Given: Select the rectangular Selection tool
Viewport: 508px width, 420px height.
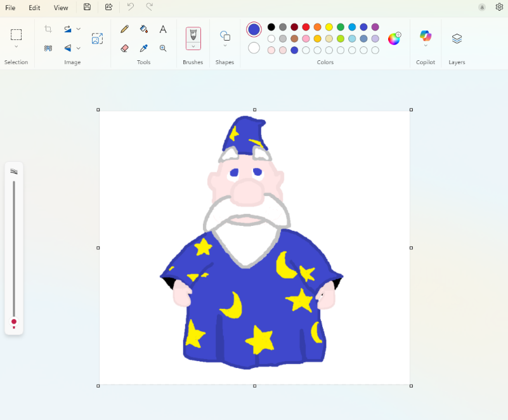Looking at the screenshot, I should tap(16, 34).
